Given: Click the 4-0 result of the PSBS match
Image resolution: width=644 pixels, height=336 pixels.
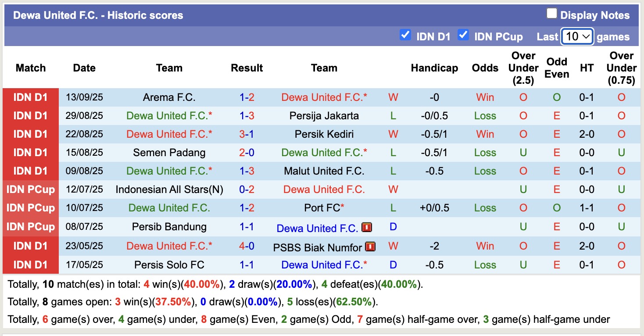Looking at the screenshot, I should [x=247, y=246].
